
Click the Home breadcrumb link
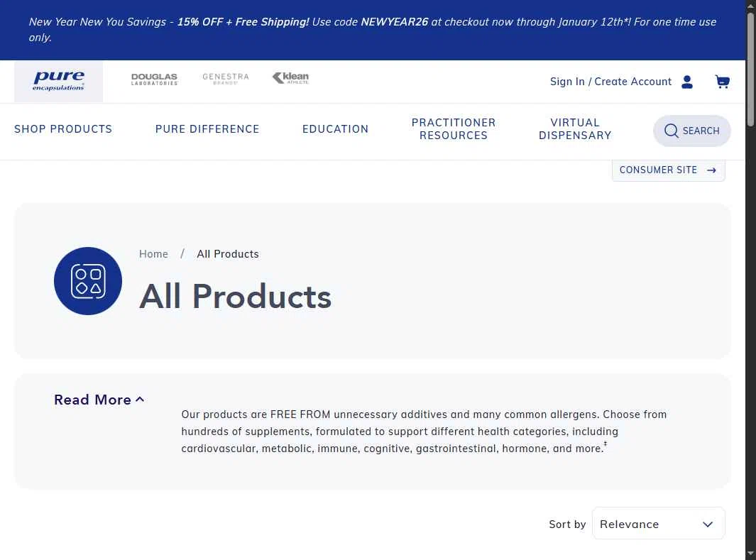click(153, 254)
